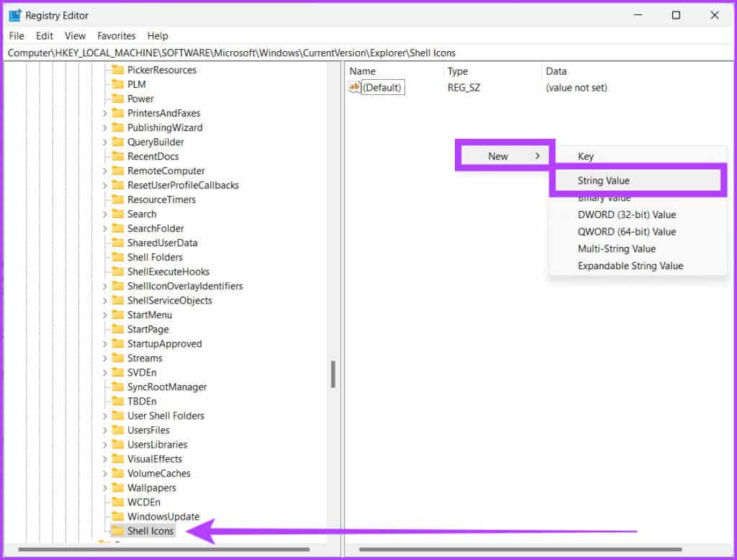Expand the ShellServiceObjects key
737x560 pixels.
point(105,300)
